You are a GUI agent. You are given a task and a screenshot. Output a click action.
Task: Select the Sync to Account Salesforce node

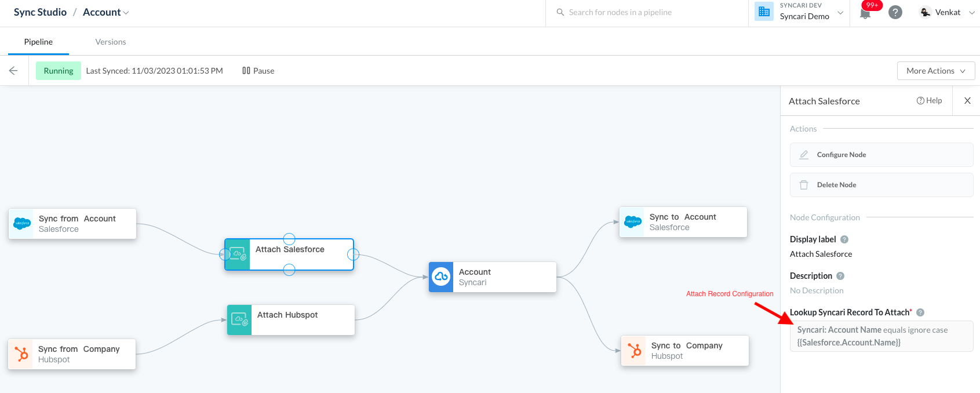click(683, 222)
